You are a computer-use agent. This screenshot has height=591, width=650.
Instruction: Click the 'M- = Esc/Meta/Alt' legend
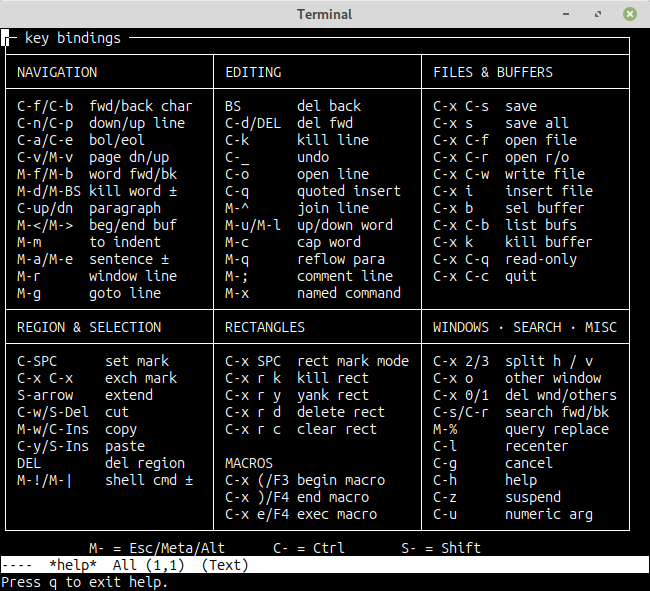pyautogui.click(x=157, y=548)
